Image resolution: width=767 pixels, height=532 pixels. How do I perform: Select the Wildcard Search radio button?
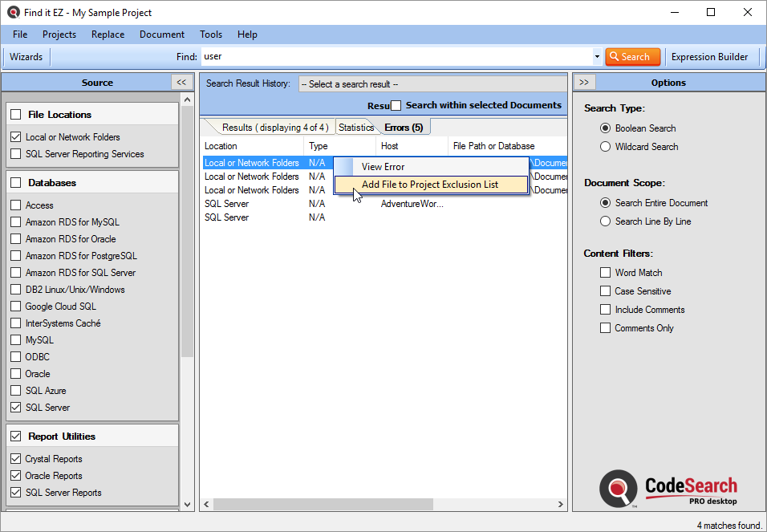pos(606,147)
